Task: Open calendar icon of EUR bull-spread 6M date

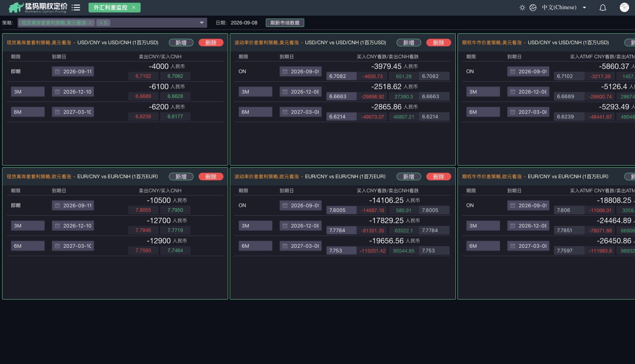Action: (x=513, y=246)
